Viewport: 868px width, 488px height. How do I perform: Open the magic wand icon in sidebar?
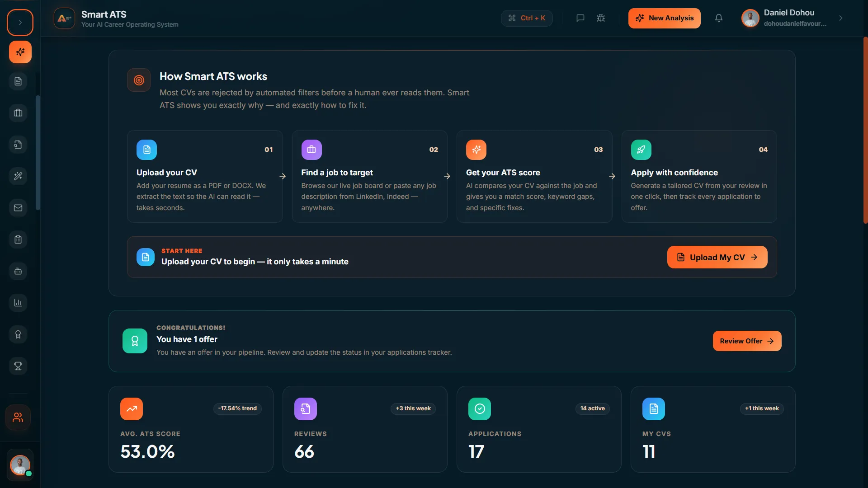point(18,176)
